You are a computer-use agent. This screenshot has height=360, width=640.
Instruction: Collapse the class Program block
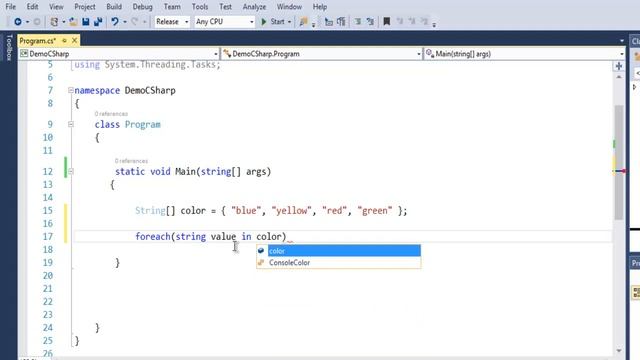(71, 124)
